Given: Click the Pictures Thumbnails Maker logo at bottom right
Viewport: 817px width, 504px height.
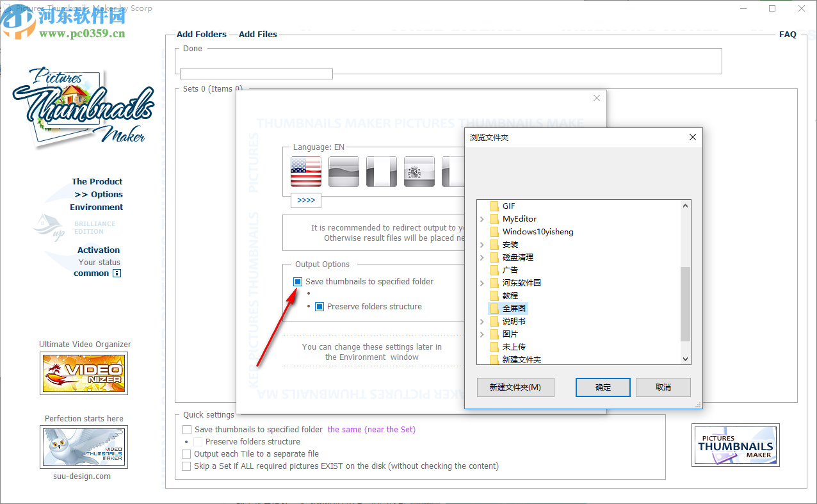Looking at the screenshot, I should point(736,444).
